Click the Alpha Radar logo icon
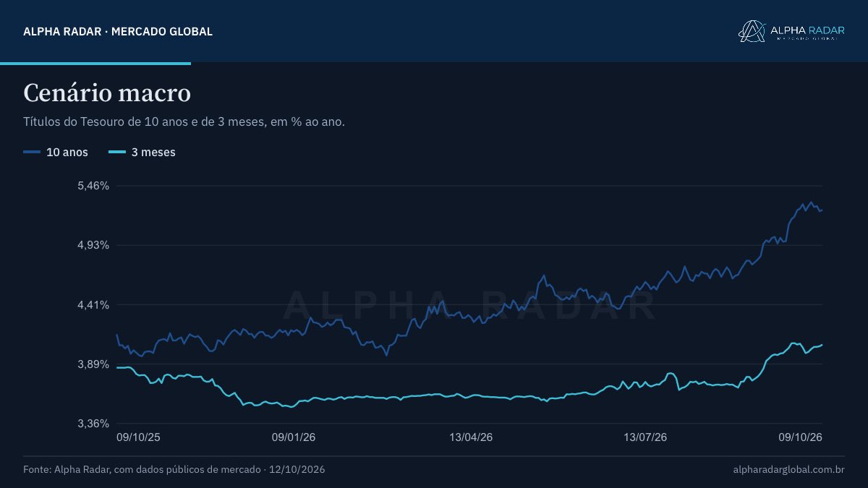Screen dimensions: 868x488 point(752,31)
